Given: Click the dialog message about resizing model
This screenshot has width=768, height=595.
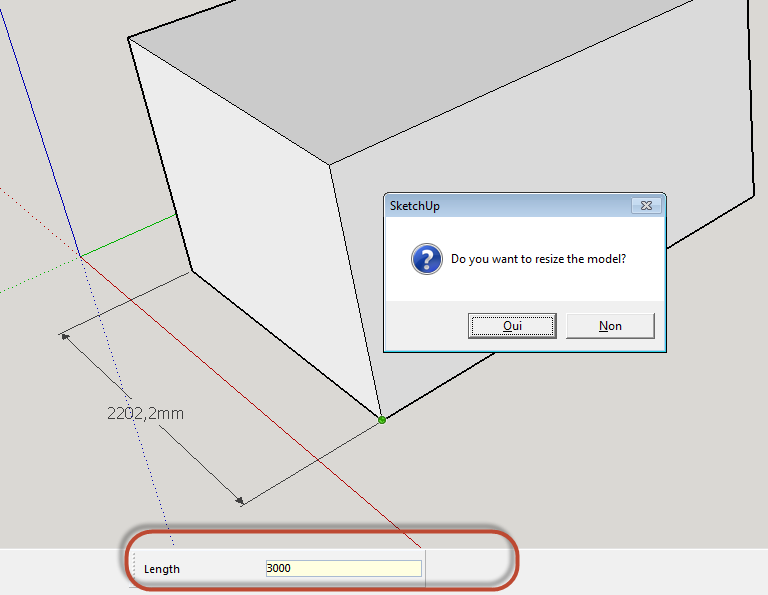Looking at the screenshot, I should [x=538, y=259].
